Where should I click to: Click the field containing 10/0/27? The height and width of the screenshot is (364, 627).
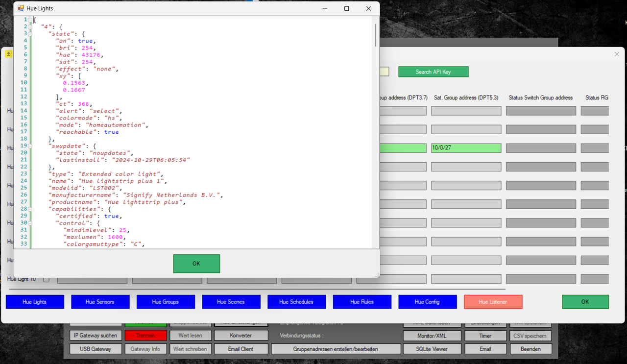coord(466,148)
